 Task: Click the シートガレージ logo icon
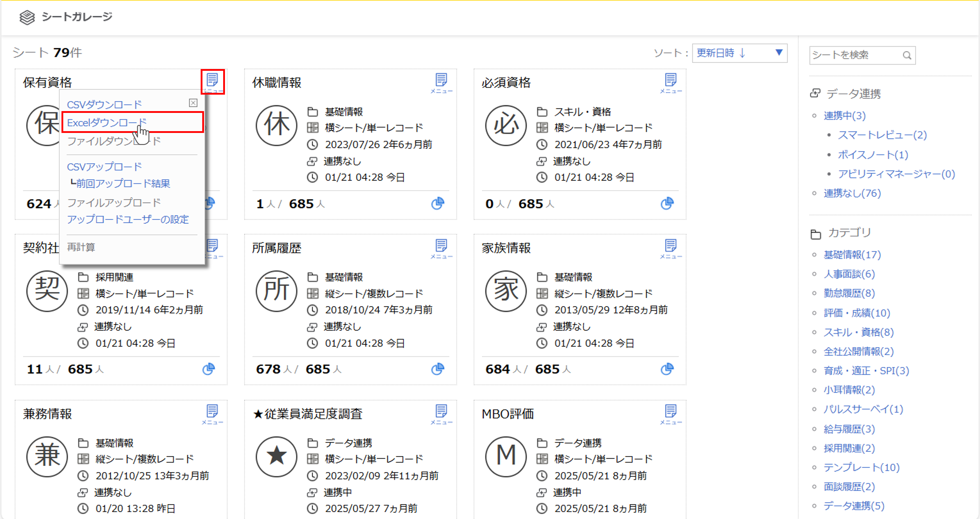click(x=27, y=17)
